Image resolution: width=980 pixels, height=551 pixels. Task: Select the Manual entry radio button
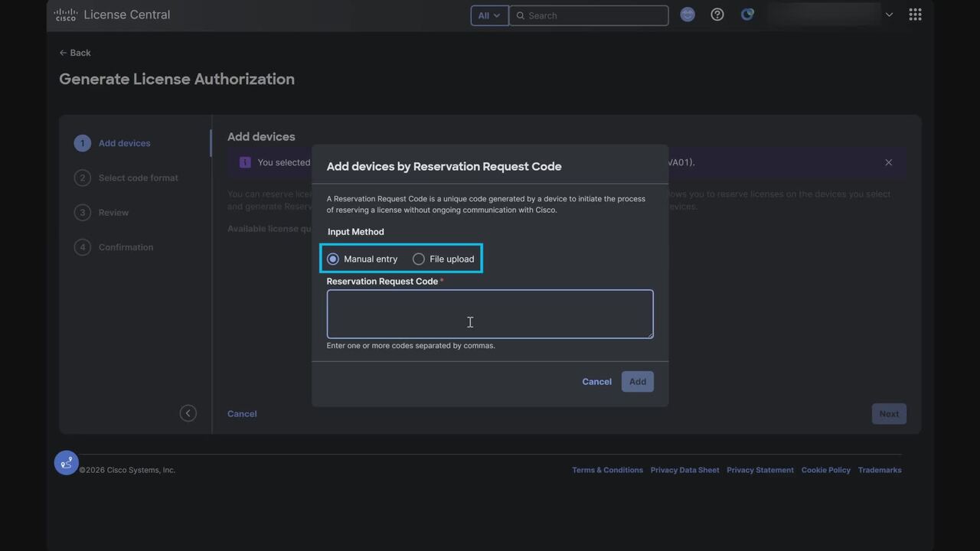click(x=333, y=259)
